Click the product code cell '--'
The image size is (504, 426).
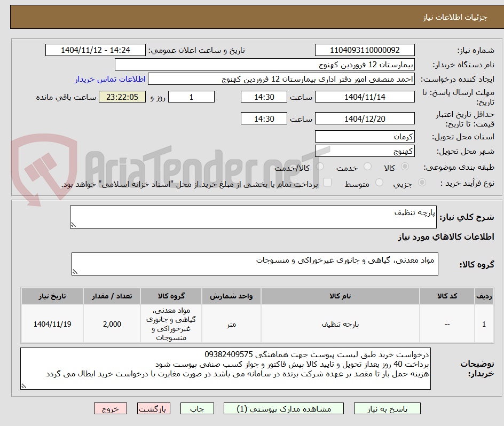coord(447,324)
